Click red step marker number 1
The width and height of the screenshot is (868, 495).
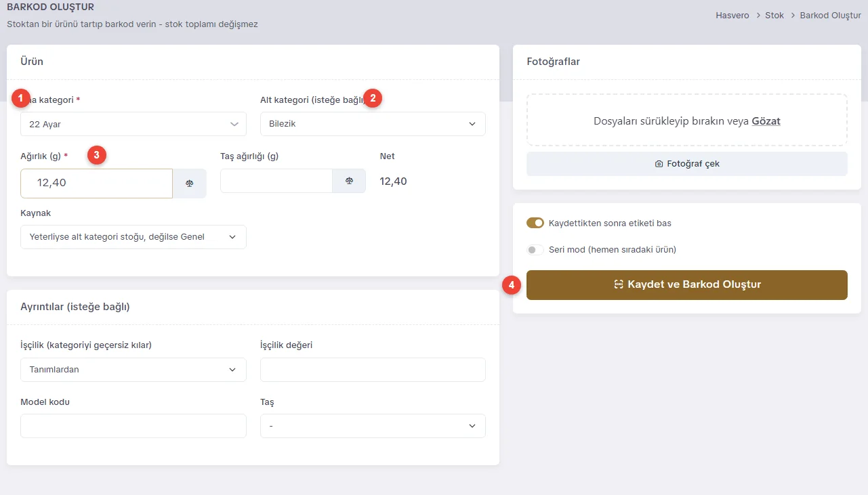click(x=20, y=98)
